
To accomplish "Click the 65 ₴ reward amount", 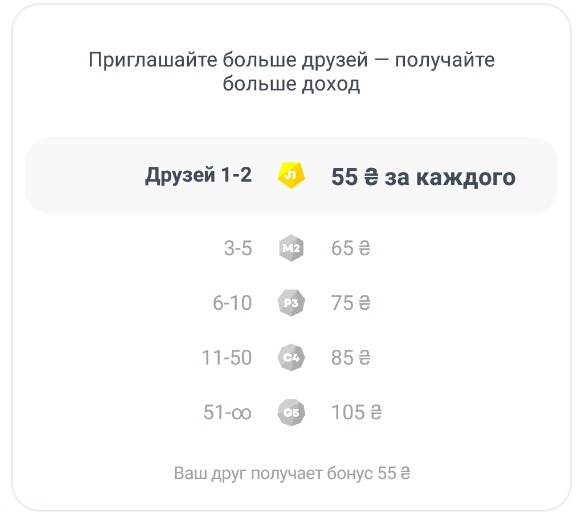I will tap(351, 248).
